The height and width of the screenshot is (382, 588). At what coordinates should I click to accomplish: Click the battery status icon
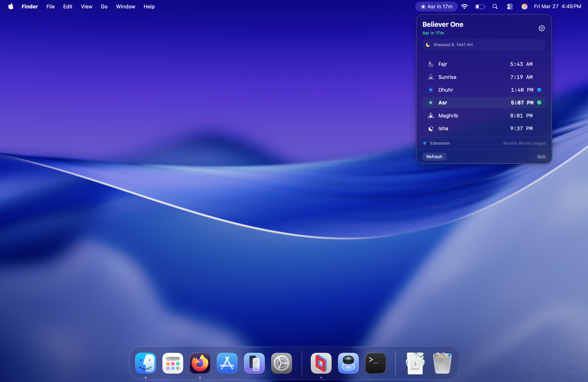(x=480, y=6)
